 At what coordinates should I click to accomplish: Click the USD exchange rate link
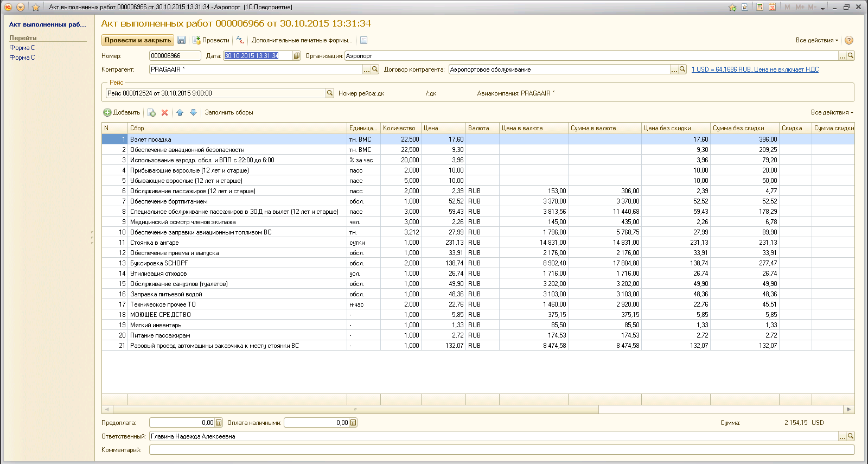click(755, 69)
